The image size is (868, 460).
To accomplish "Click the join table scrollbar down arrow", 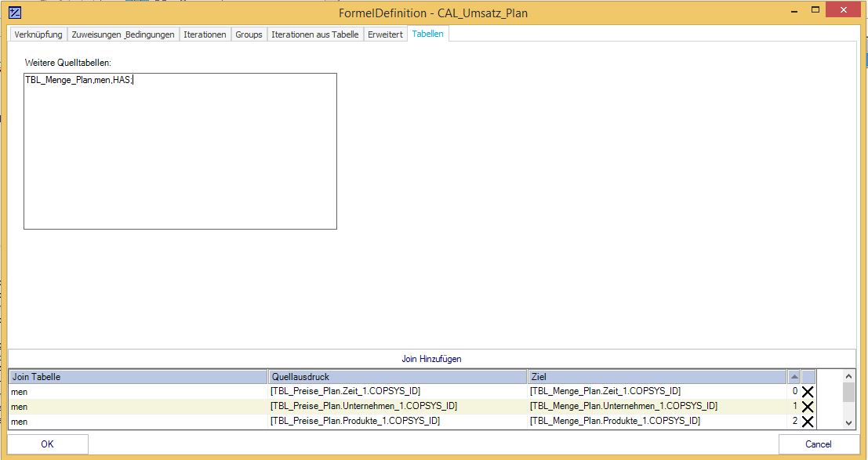I will (848, 423).
